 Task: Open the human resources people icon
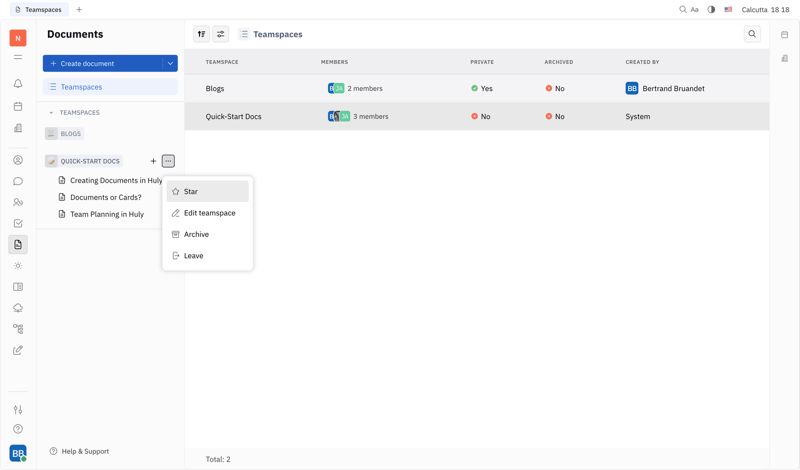tap(18, 203)
